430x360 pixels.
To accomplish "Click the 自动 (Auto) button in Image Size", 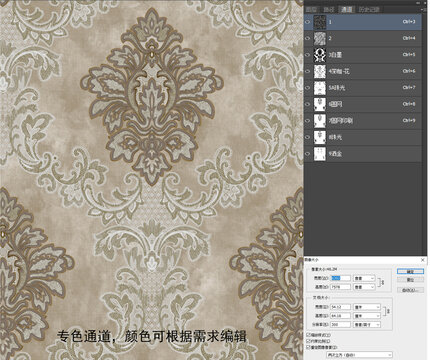I will click(x=410, y=290).
